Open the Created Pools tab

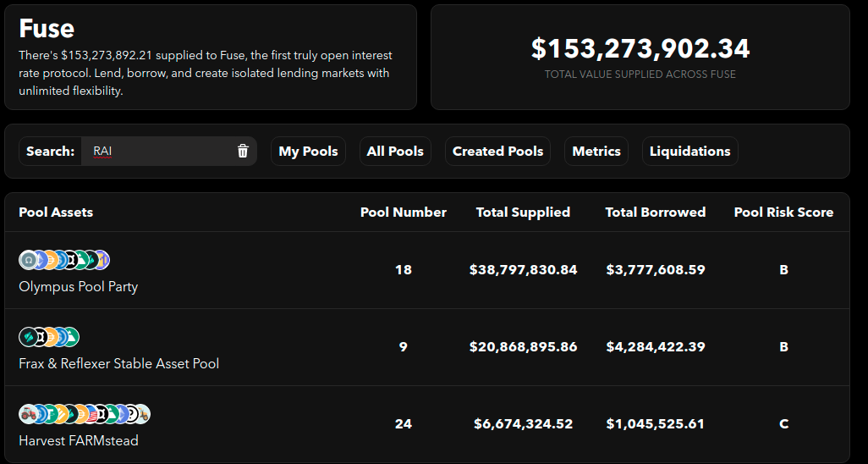click(497, 152)
